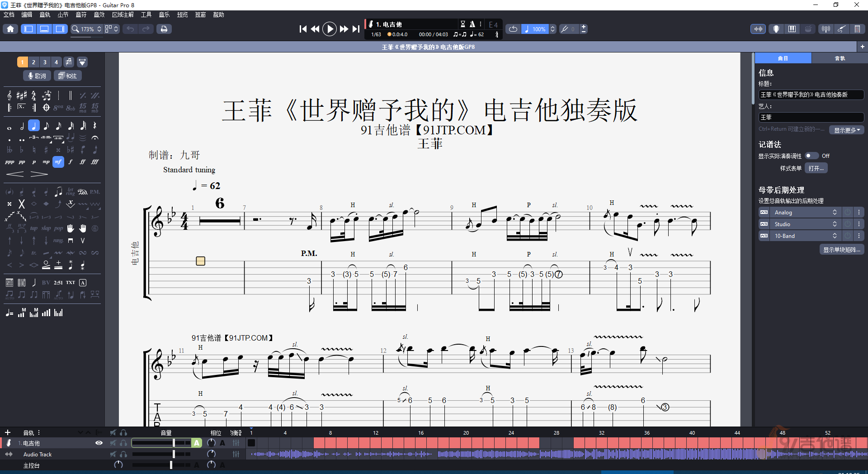The width and height of the screenshot is (868, 474).
Task: Toggle visibility eye of 电吉他 track
Action: (x=99, y=443)
